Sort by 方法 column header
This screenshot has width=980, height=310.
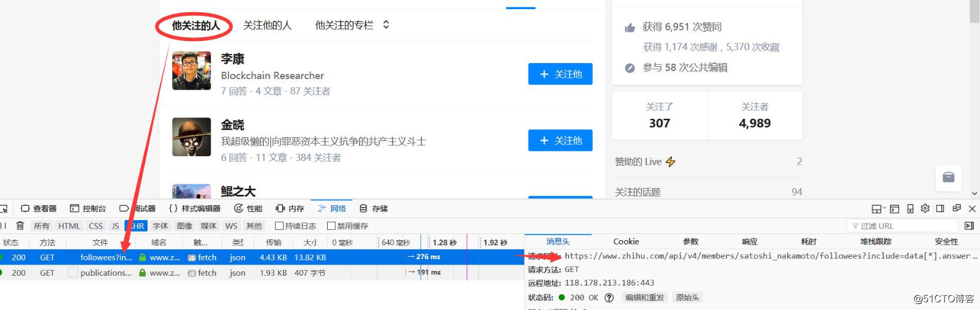point(48,243)
